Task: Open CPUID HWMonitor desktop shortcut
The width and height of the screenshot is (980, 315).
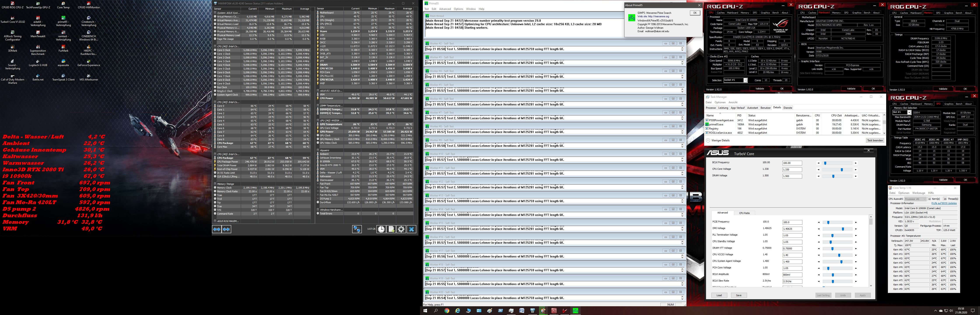Action: [x=89, y=5]
